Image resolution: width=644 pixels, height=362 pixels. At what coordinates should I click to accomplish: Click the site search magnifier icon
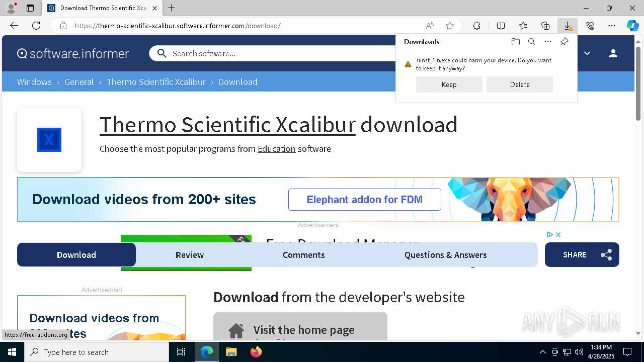(x=162, y=53)
